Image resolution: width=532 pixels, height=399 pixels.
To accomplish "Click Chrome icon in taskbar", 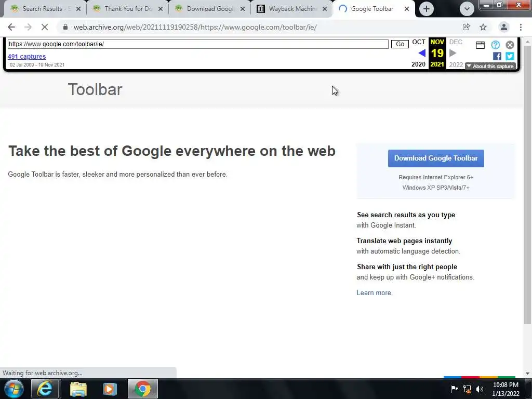I will [143, 389].
